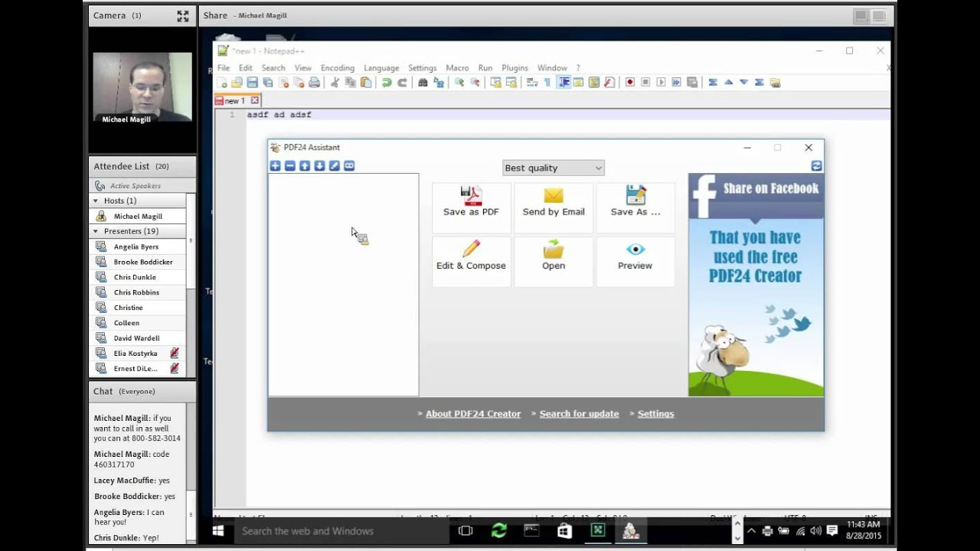Click Start recording macro red dot
This screenshot has height=551, width=980.
pos(630,83)
